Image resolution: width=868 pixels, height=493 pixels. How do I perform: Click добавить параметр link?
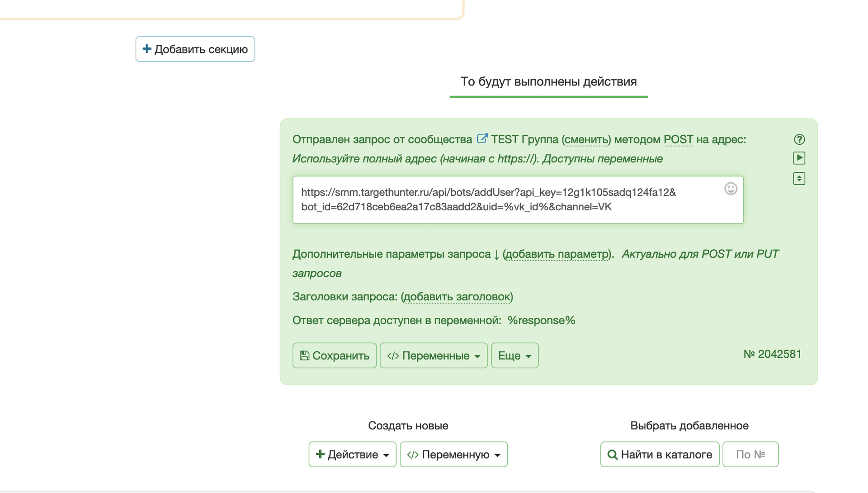pyautogui.click(x=557, y=254)
